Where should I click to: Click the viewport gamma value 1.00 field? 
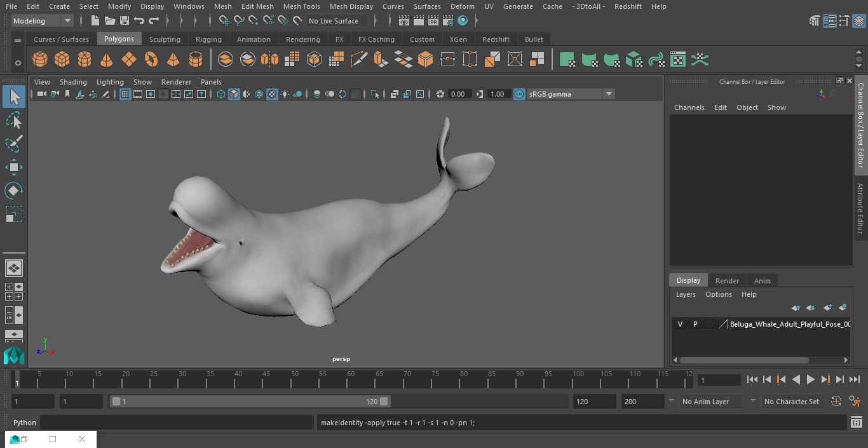(x=498, y=94)
